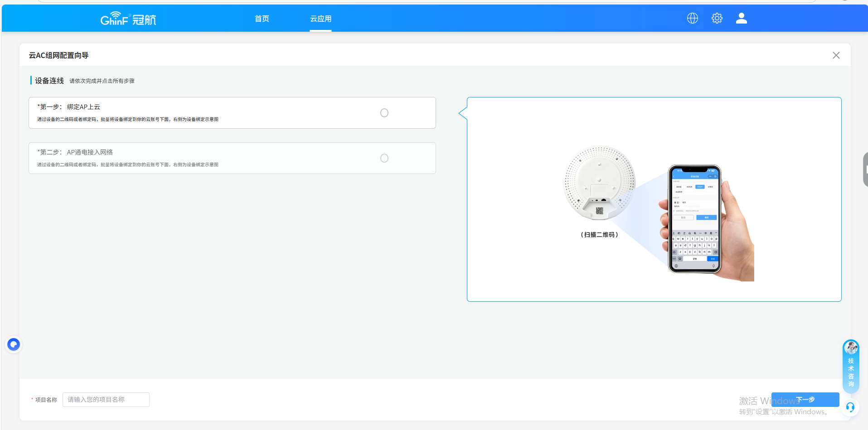
Task: Switch to the 首页 tab
Action: [x=262, y=19]
